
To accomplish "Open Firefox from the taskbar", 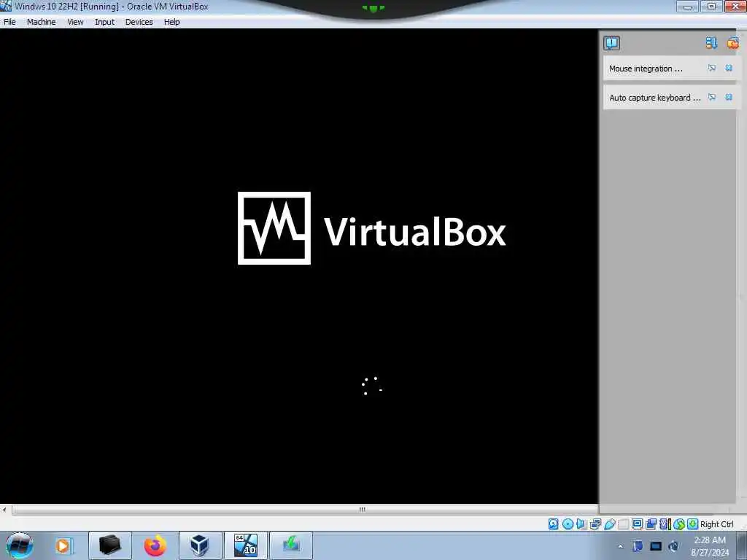I will (155, 545).
